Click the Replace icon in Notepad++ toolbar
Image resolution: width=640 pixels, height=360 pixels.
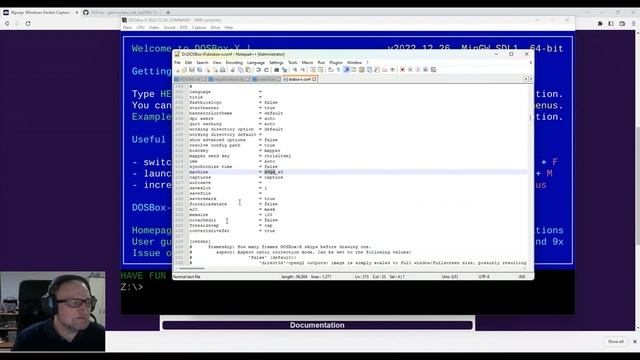(284, 70)
